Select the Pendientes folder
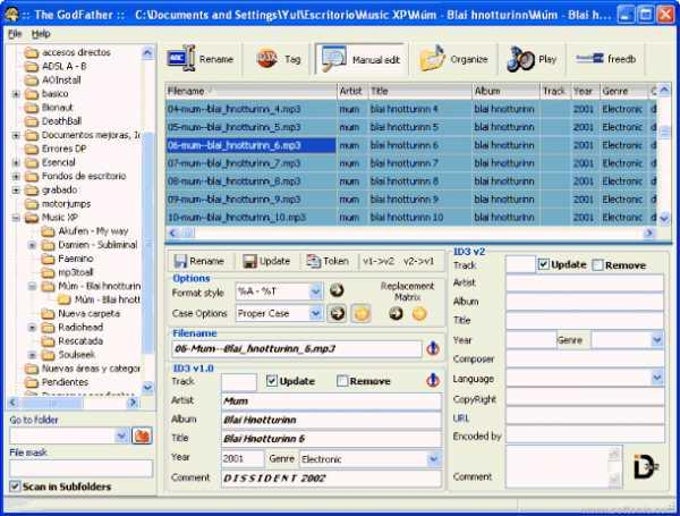Image resolution: width=680 pixels, height=516 pixels. tap(65, 382)
